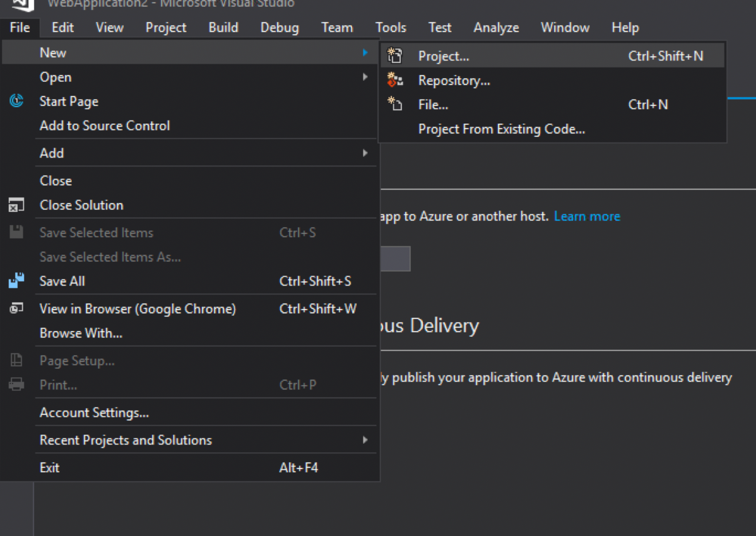The height and width of the screenshot is (536, 756).
Task: Choose Exit from the File menu
Action: (x=50, y=468)
